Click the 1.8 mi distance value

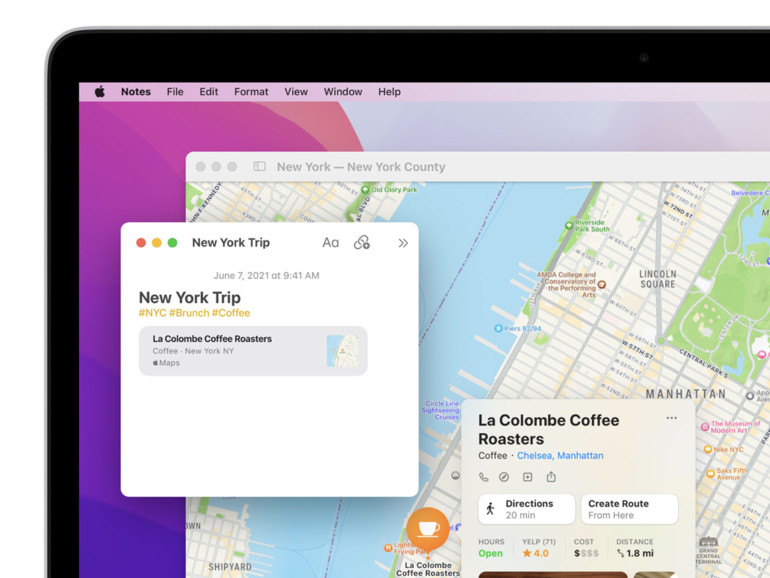[635, 553]
